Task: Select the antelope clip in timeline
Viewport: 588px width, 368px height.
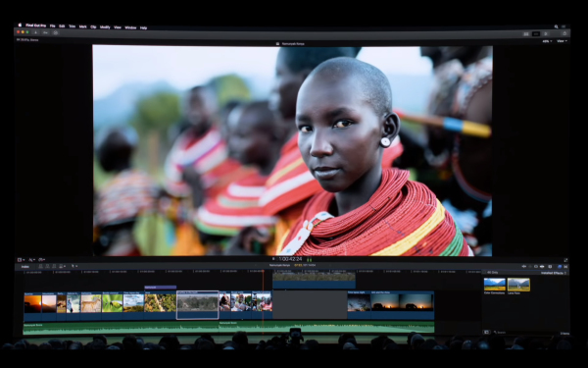Action: tap(91, 305)
